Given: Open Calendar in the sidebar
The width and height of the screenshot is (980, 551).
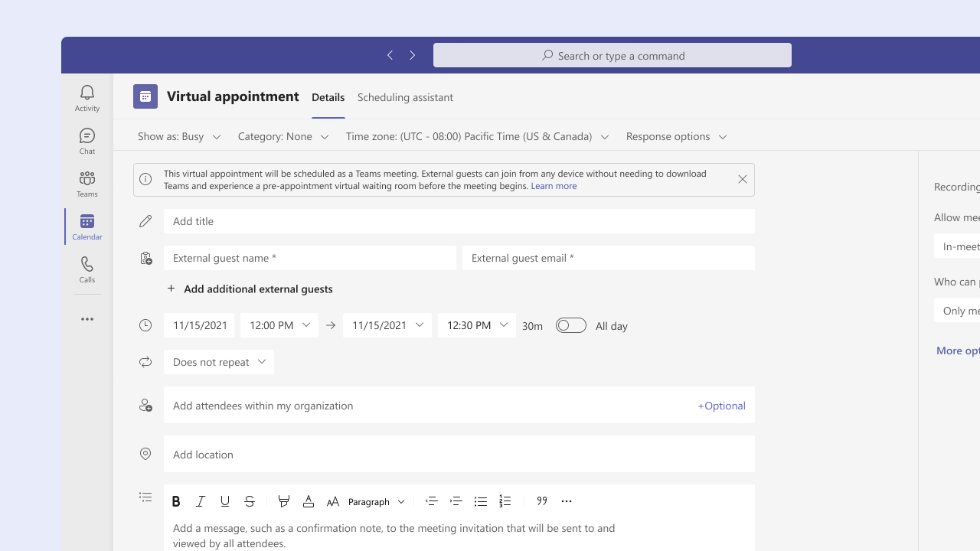Looking at the screenshot, I should (x=87, y=227).
